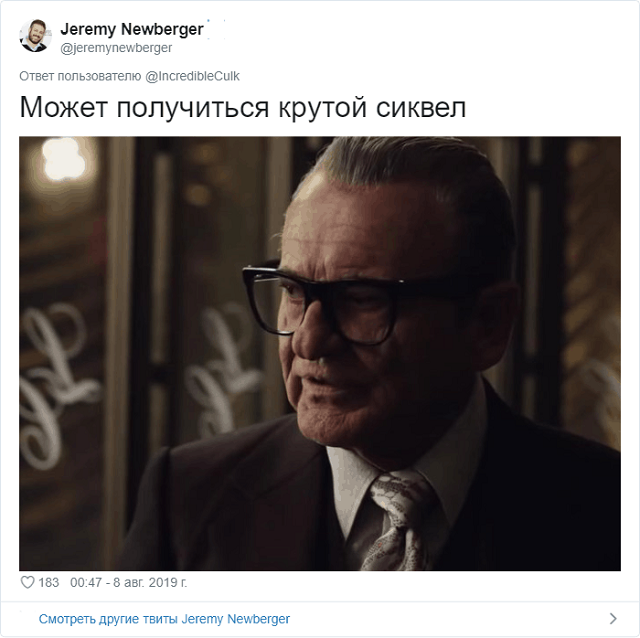Open the timestamp '00:47 - 8 авг. 2019 г.'
Screen dimensions: 640x638
(x=129, y=582)
